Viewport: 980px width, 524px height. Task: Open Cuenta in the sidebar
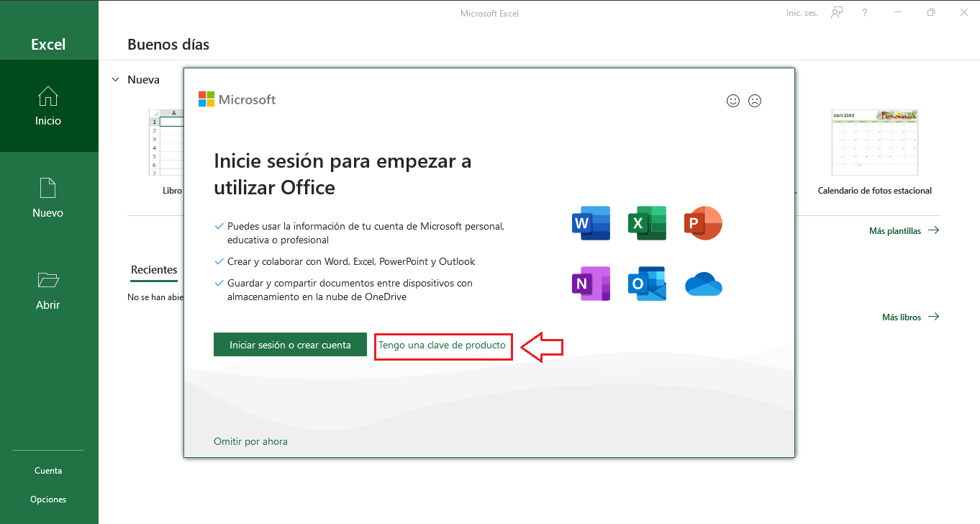point(48,471)
